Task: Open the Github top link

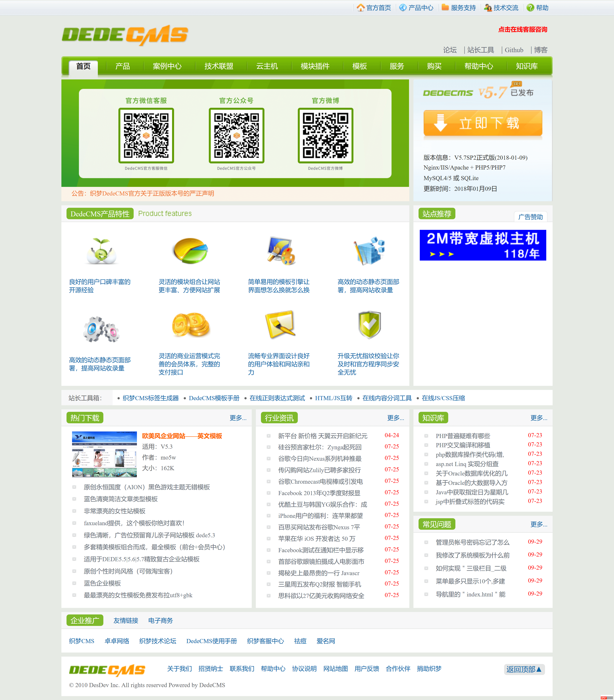Action: pos(514,50)
